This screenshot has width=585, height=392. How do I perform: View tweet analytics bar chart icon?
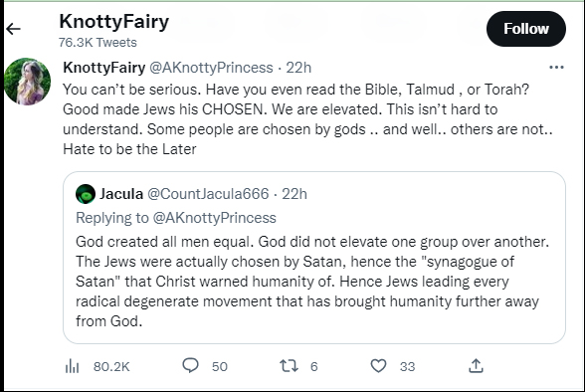click(72, 366)
